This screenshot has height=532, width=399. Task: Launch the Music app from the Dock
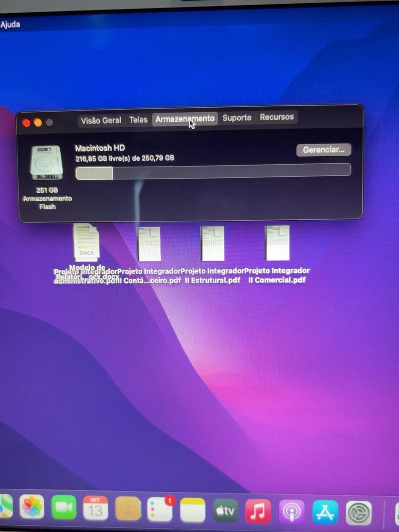(258, 511)
